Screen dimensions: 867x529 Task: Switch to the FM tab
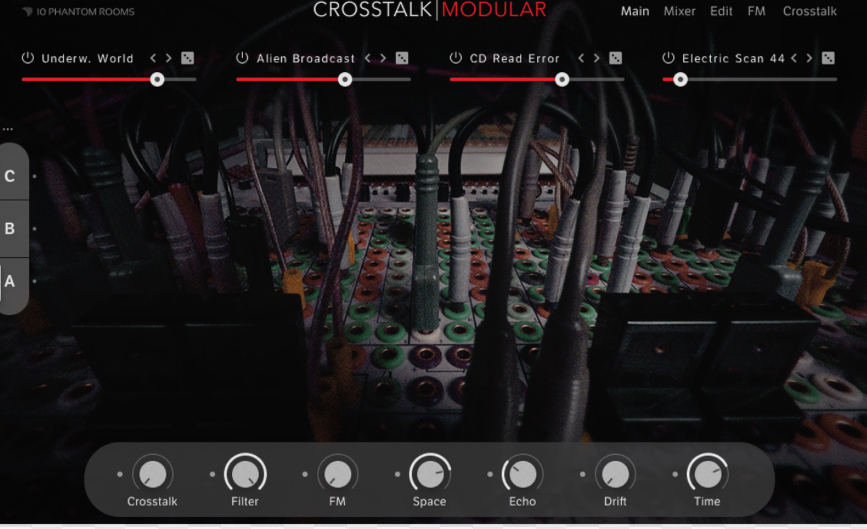[x=756, y=11]
